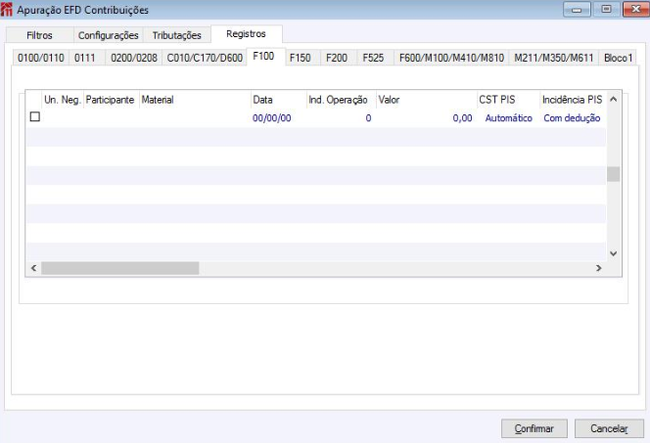Click the Un. Neg. column header
Image resolution: width=650 pixels, height=443 pixels.
pyautogui.click(x=63, y=100)
